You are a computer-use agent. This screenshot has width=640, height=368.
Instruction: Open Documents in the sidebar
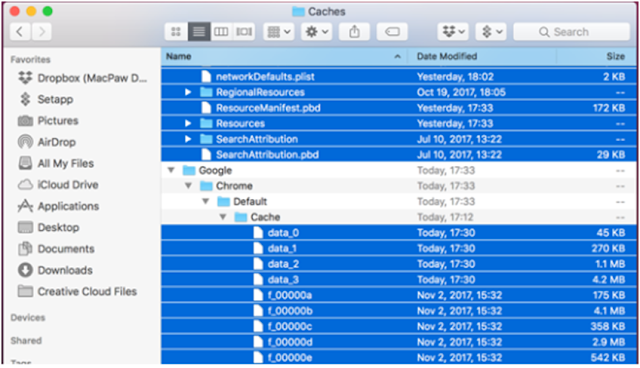click(56, 249)
